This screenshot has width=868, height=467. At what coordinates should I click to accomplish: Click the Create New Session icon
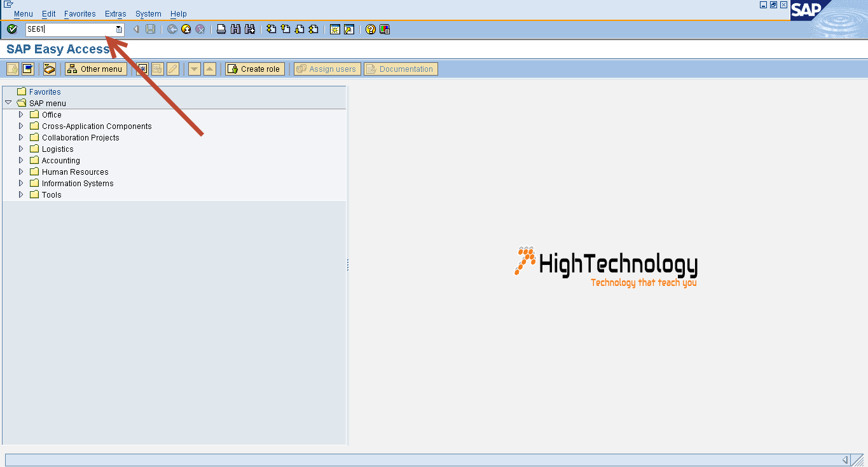(335, 29)
